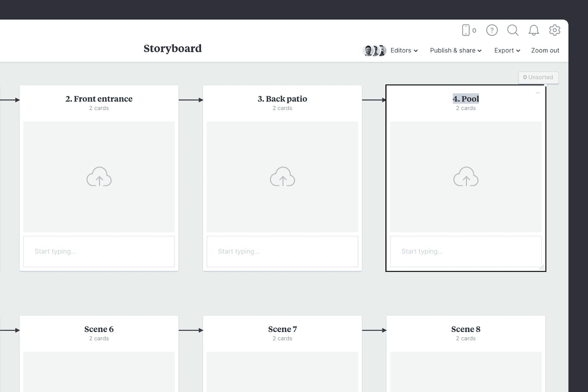
Task: Expand the Export dropdown
Action: point(507,50)
